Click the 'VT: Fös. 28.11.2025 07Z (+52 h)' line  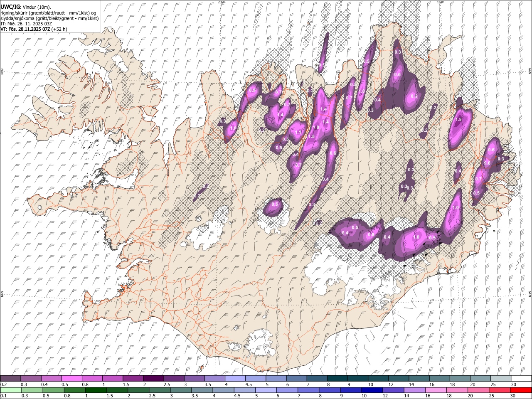(x=34, y=29)
